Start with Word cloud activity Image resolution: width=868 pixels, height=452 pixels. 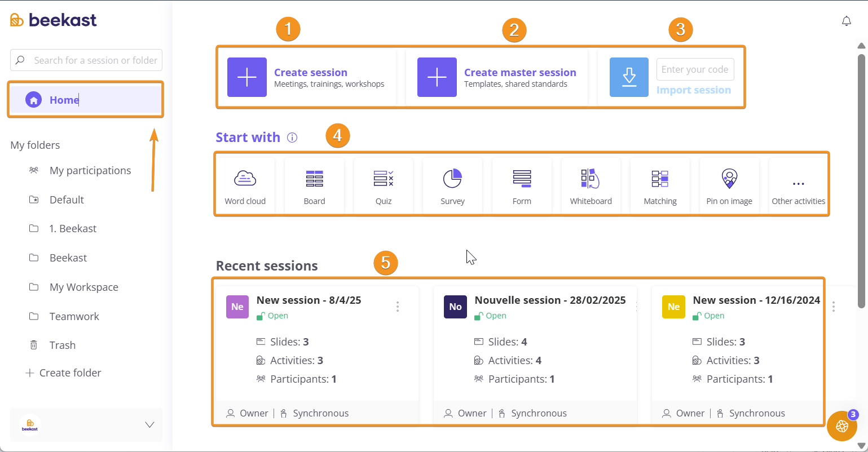point(245,186)
